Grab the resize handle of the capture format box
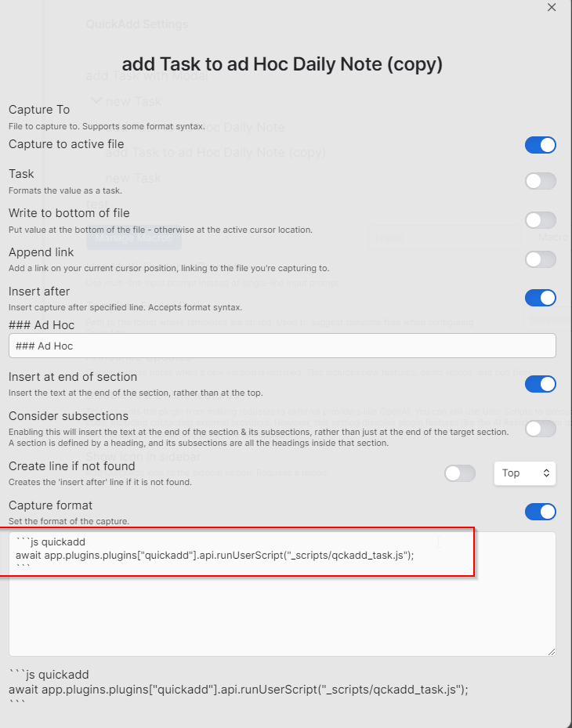 pyautogui.click(x=551, y=652)
